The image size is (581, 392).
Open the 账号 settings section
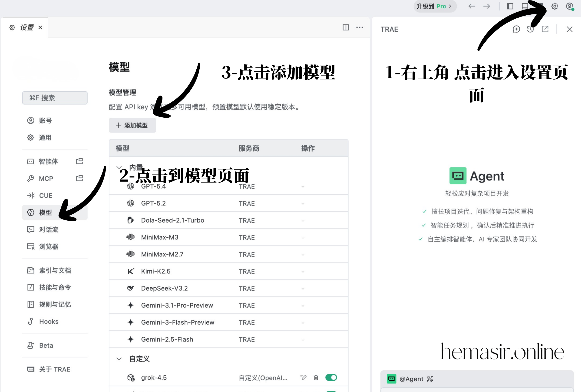(55, 120)
